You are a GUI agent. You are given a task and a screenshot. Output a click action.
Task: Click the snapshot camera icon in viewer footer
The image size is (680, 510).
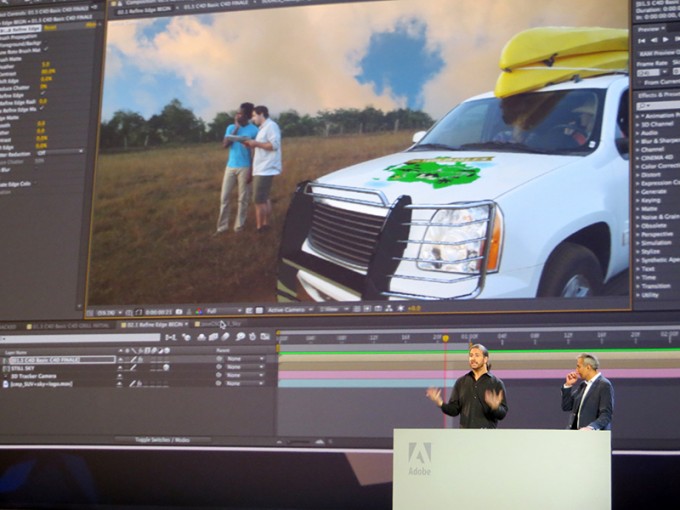[x=179, y=312]
